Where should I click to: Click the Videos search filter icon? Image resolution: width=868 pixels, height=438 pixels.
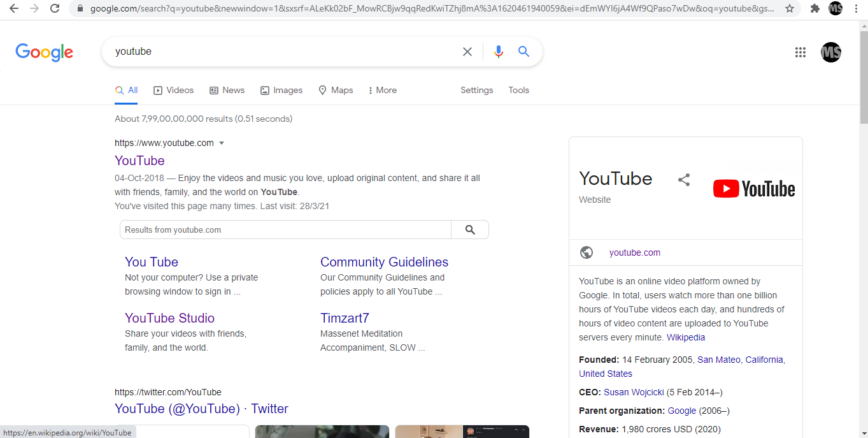[157, 90]
